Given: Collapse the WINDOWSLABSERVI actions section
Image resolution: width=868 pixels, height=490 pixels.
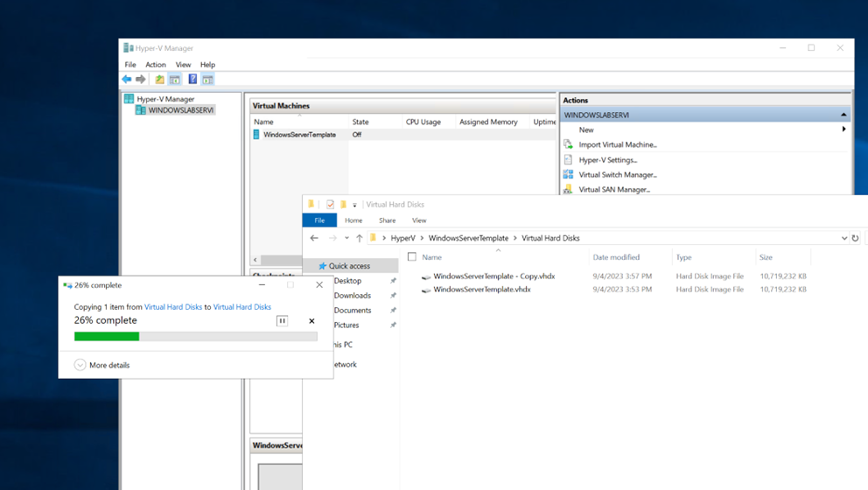Looking at the screenshot, I should (x=843, y=115).
